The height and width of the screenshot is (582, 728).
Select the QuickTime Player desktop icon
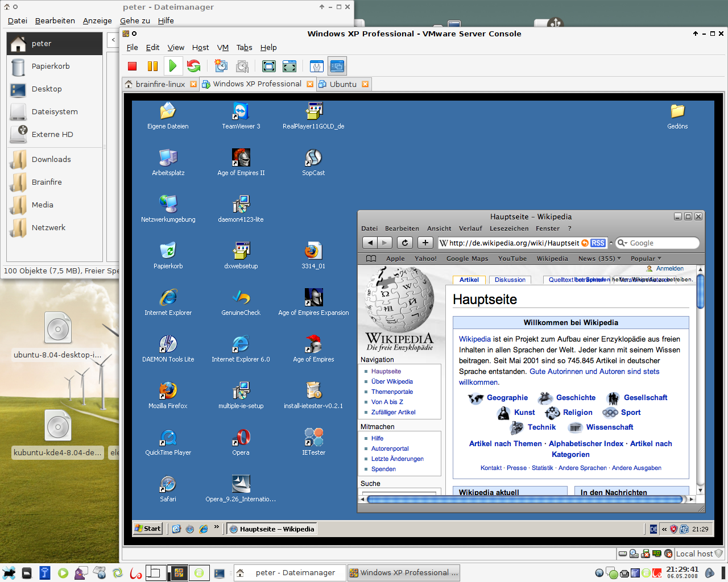(x=168, y=442)
